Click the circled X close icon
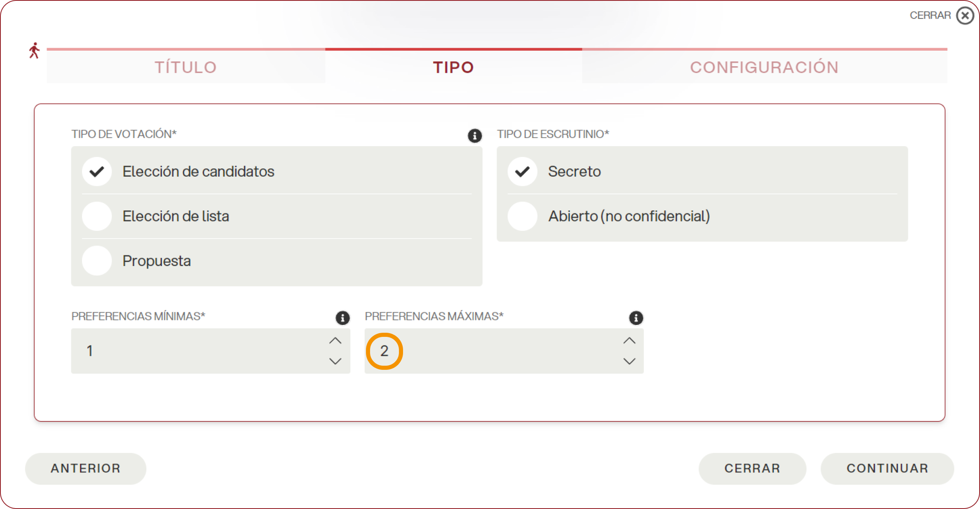This screenshot has height=509, width=980. pos(965,16)
